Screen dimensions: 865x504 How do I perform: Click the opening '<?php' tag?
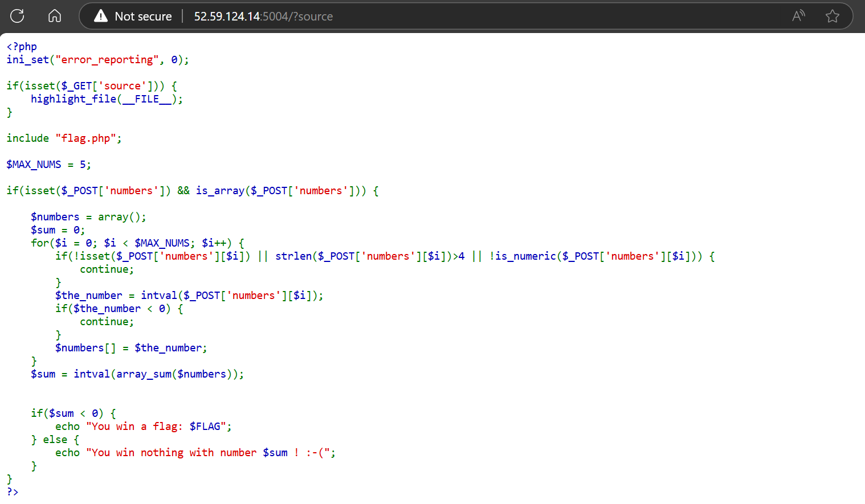(22, 47)
